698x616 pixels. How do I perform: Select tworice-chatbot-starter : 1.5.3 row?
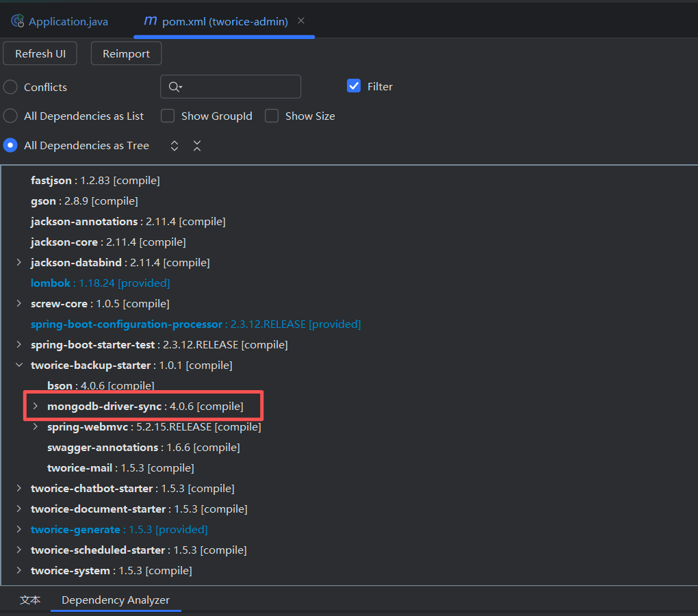pyautogui.click(x=133, y=488)
